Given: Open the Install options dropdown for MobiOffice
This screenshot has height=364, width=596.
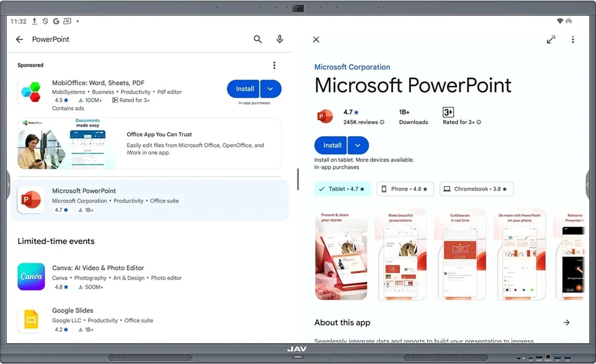Looking at the screenshot, I should pos(270,88).
